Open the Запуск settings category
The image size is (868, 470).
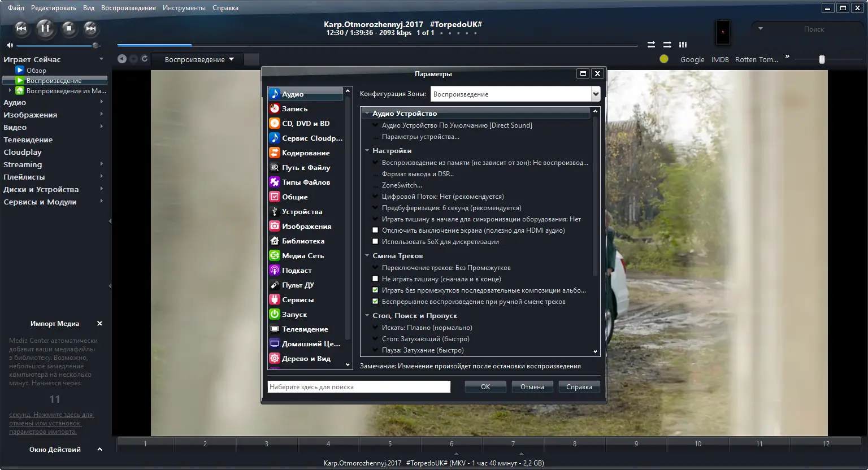(x=305, y=315)
